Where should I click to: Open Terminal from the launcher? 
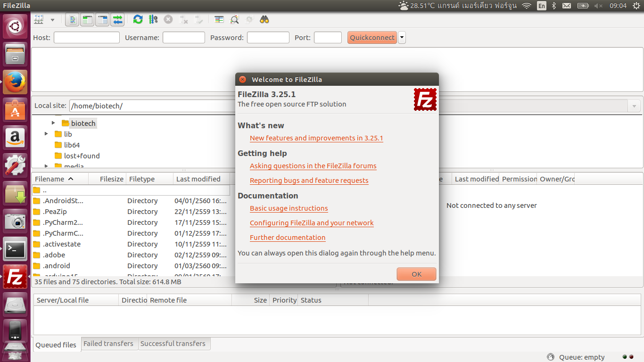tap(15, 249)
